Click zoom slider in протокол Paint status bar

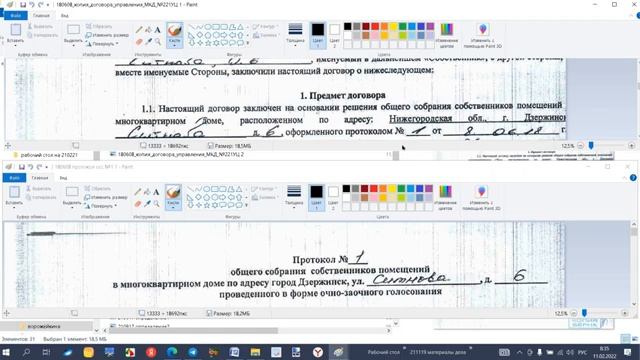click(584, 313)
